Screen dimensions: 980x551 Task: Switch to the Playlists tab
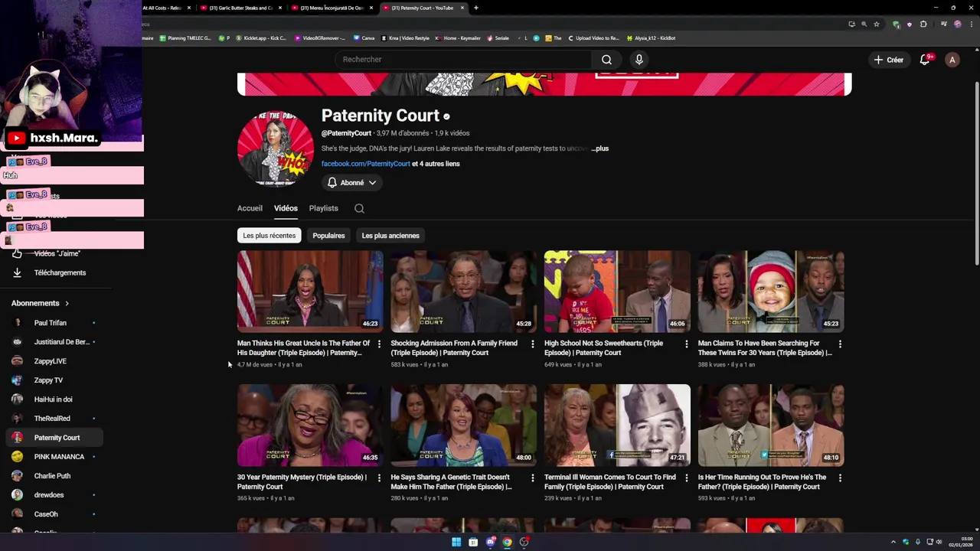click(323, 208)
